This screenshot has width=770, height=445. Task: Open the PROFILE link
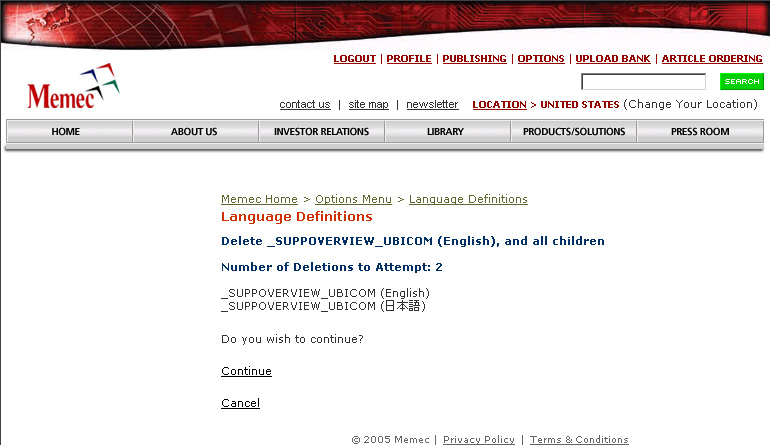[409, 58]
